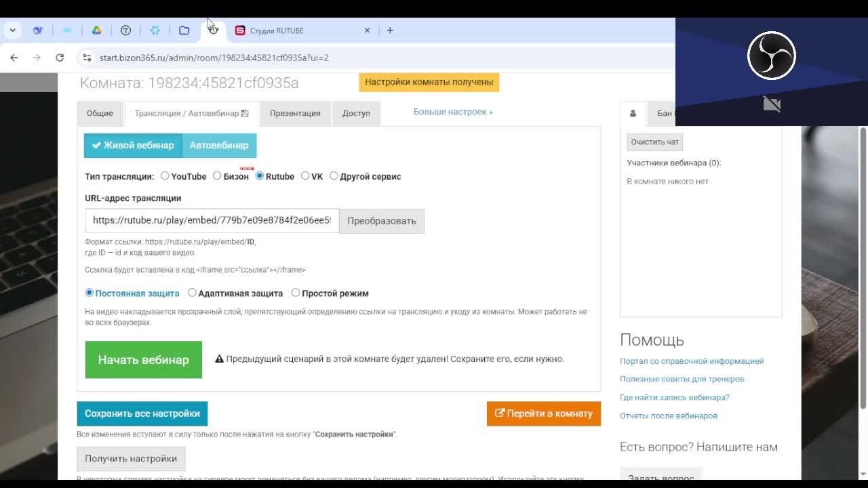Select Живой вебинар mode

click(x=133, y=145)
